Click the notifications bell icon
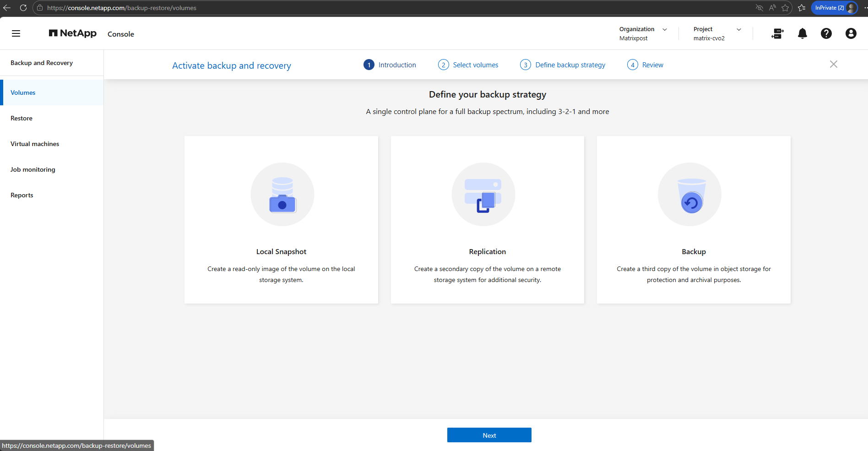Screen dimensions: 868x451 [803, 33]
